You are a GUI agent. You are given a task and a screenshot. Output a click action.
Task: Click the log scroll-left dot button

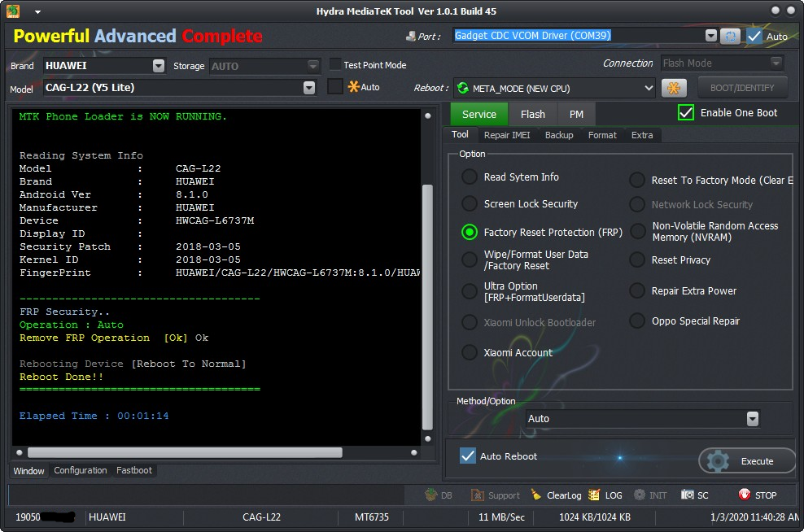(19, 452)
